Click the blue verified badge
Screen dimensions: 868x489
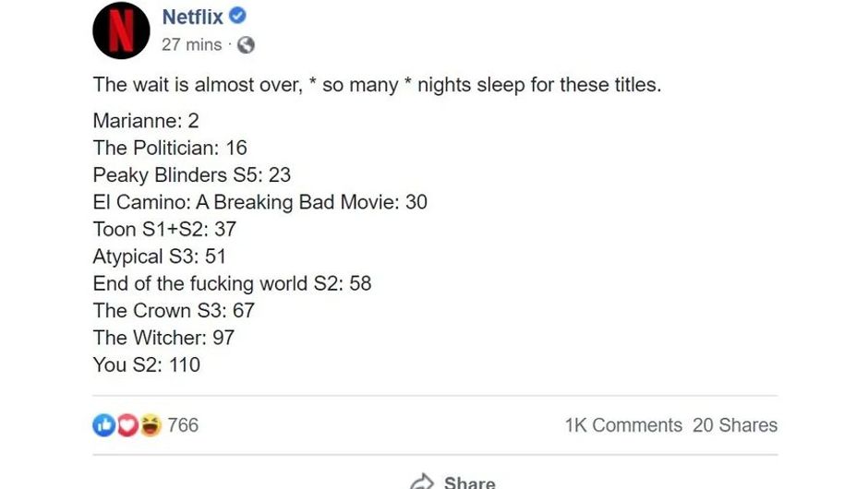[x=238, y=17]
